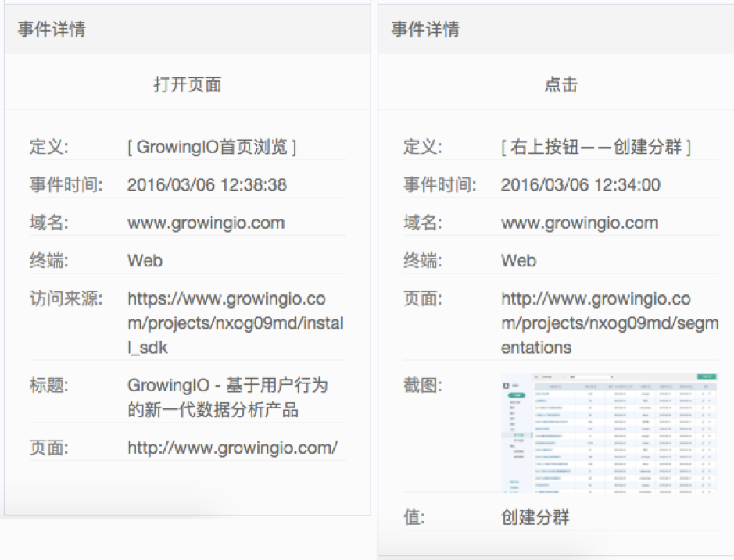The width and height of the screenshot is (734, 560).
Task: Click the domain www.growingio.com in 点击 panel
Action: pyautogui.click(x=579, y=223)
